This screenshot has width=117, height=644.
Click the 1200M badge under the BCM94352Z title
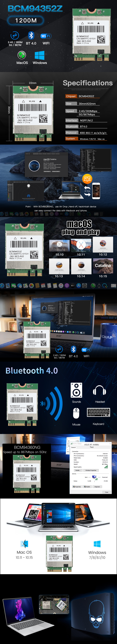pyautogui.click(x=26, y=20)
